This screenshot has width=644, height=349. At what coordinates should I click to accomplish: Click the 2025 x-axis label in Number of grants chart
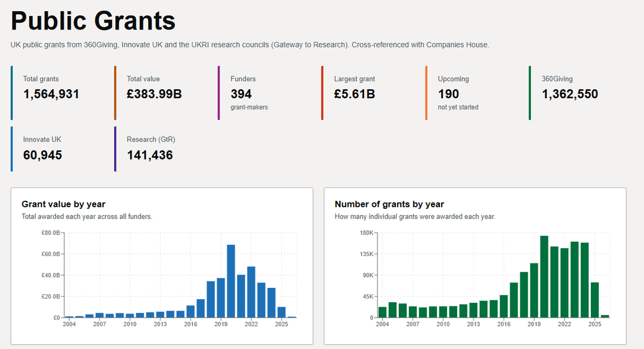[595, 324]
